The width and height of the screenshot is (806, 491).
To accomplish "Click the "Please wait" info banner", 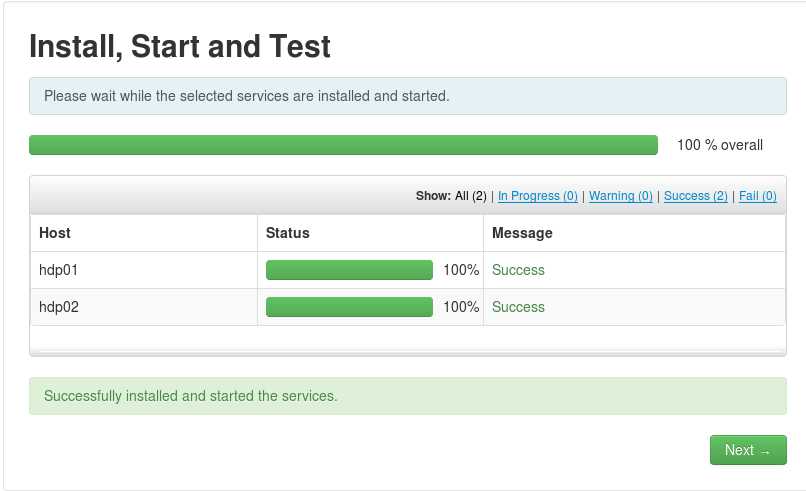I will (x=247, y=96).
